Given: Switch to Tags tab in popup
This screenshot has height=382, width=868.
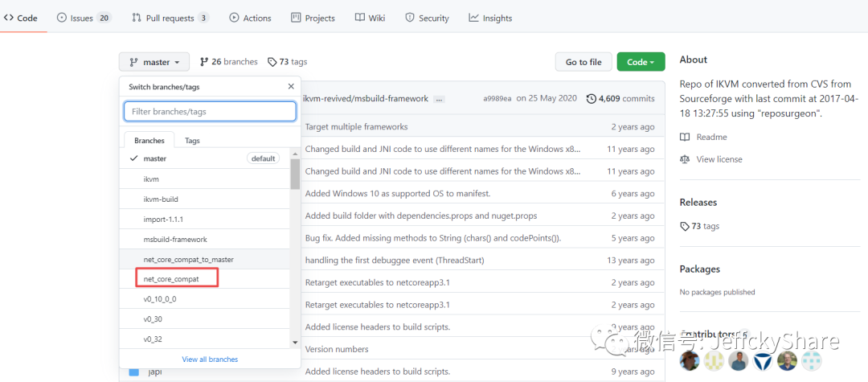Looking at the screenshot, I should [192, 141].
